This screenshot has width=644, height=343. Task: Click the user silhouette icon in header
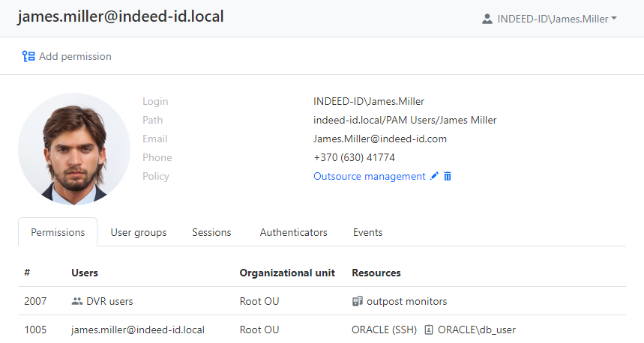pyautogui.click(x=487, y=19)
